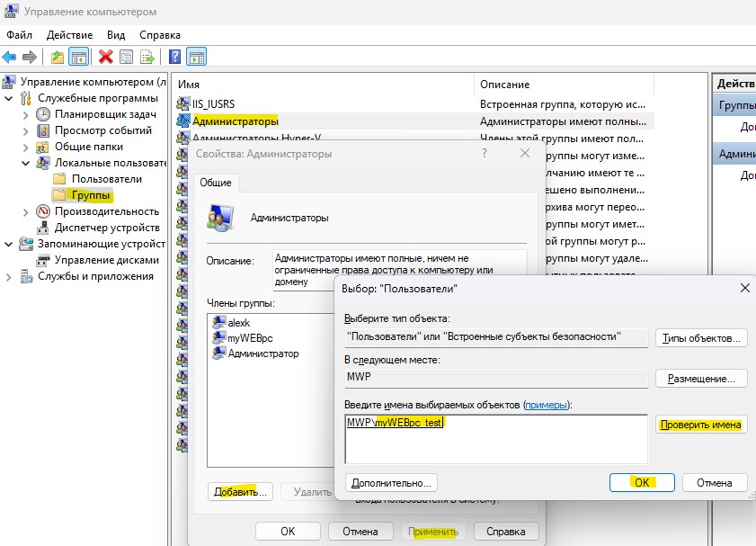This screenshot has height=546, width=756.
Task: Click the Размещение button
Action: pyautogui.click(x=701, y=379)
